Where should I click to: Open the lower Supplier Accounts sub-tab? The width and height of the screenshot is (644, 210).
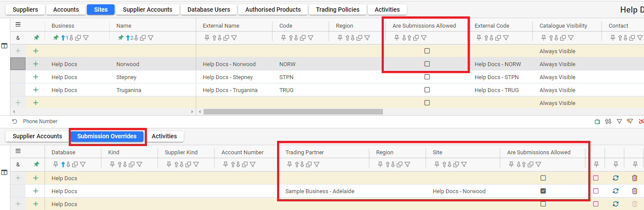[x=37, y=136]
